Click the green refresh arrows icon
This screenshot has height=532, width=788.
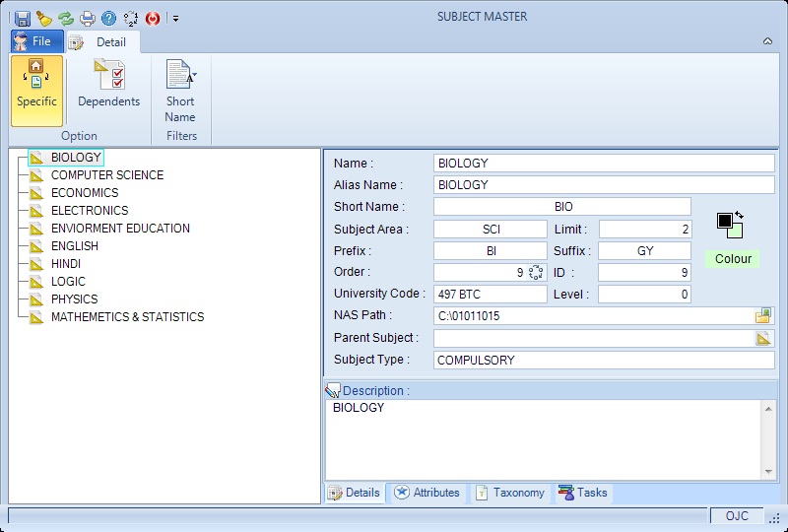pyautogui.click(x=66, y=19)
